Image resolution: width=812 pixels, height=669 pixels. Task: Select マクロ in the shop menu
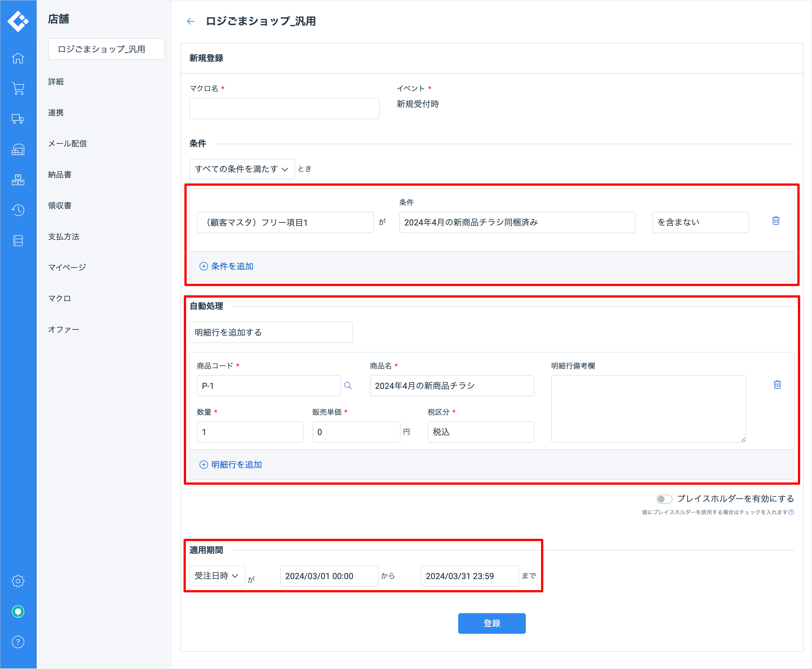tap(59, 299)
